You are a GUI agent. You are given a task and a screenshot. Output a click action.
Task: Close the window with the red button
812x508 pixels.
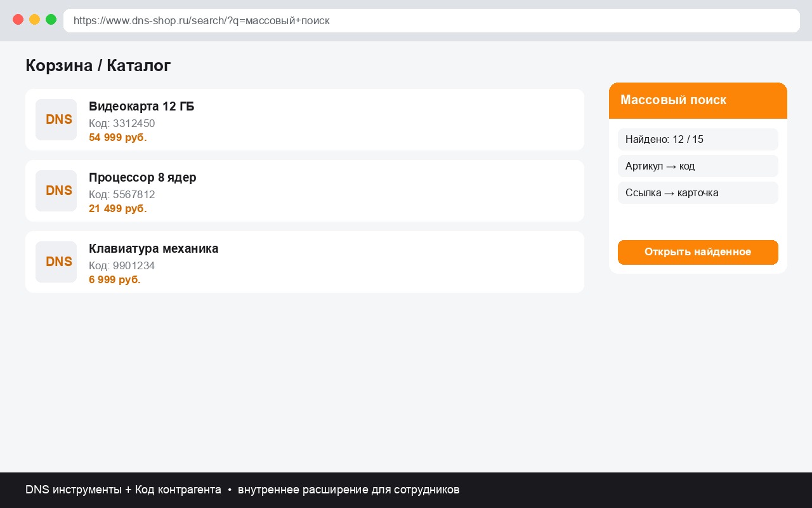tap(18, 19)
